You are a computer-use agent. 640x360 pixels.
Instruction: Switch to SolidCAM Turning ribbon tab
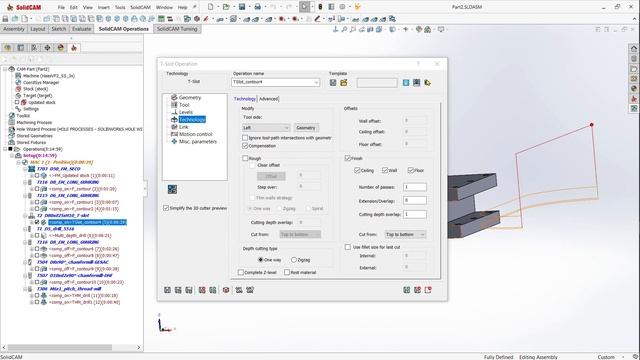click(x=177, y=29)
